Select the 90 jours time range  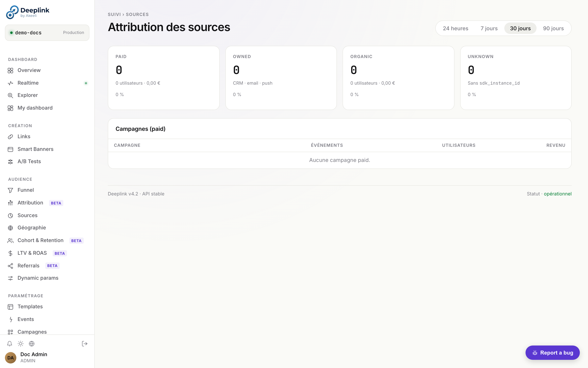[x=553, y=28]
